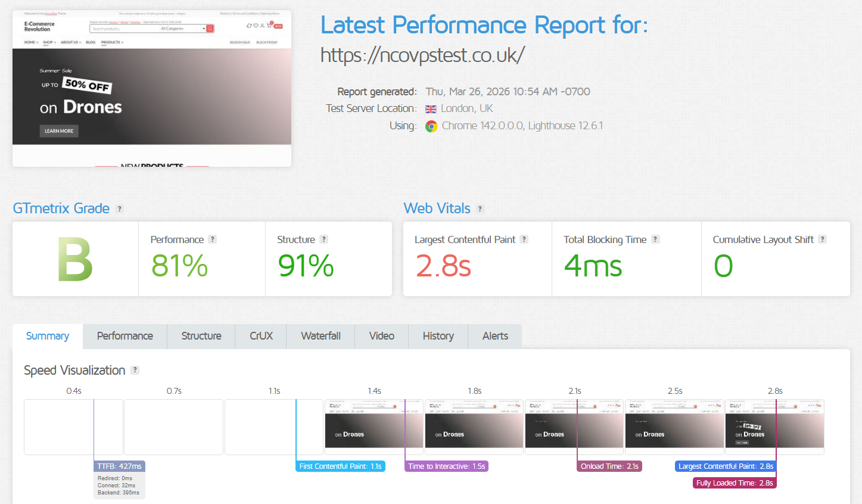
Task: Click the 1.4s filmstrip frame
Action: [374, 427]
